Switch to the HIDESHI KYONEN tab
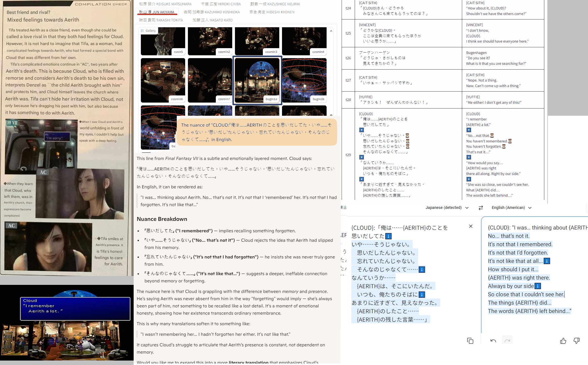This screenshot has height=365, width=588. [x=272, y=12]
